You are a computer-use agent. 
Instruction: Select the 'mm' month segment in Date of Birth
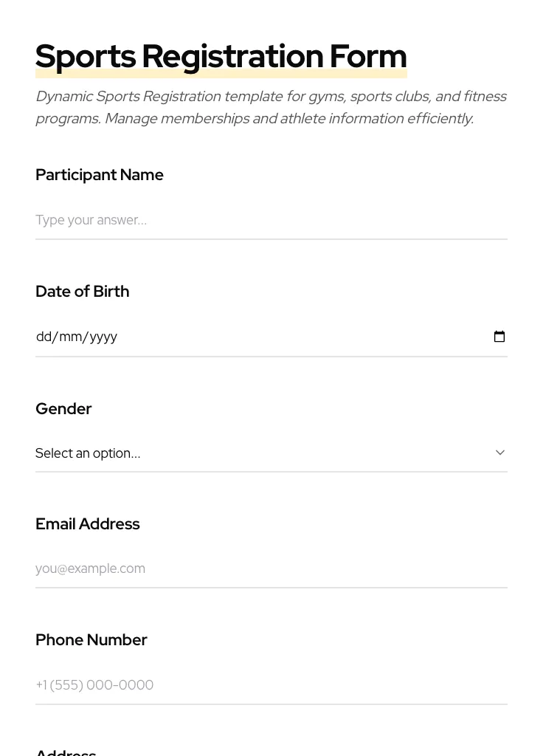(70, 337)
